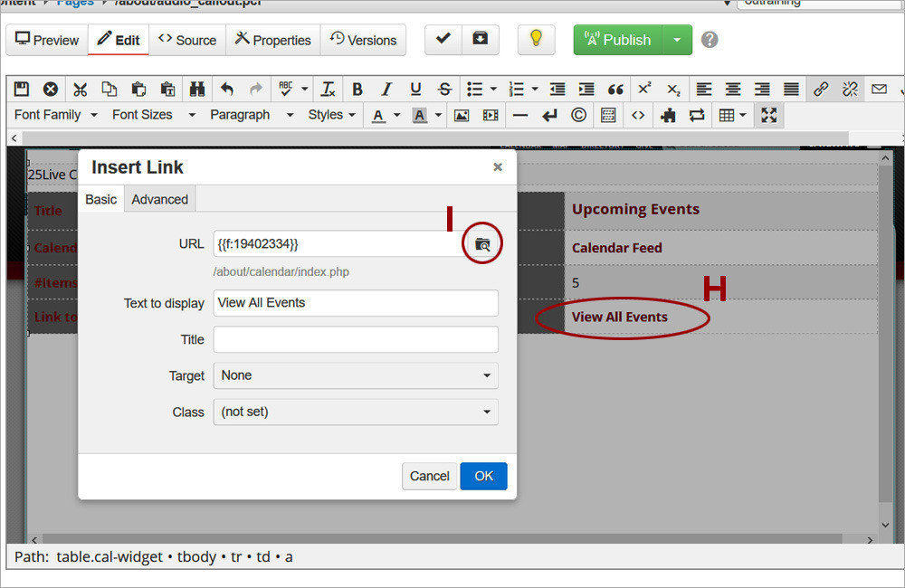The width and height of the screenshot is (905, 588).
Task: Undo the last action
Action: click(227, 89)
